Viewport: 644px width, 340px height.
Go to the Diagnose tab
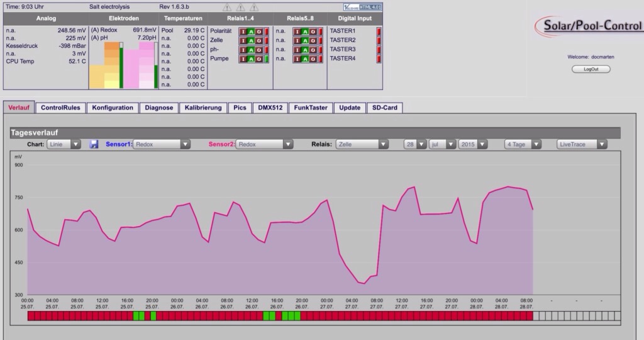click(159, 108)
